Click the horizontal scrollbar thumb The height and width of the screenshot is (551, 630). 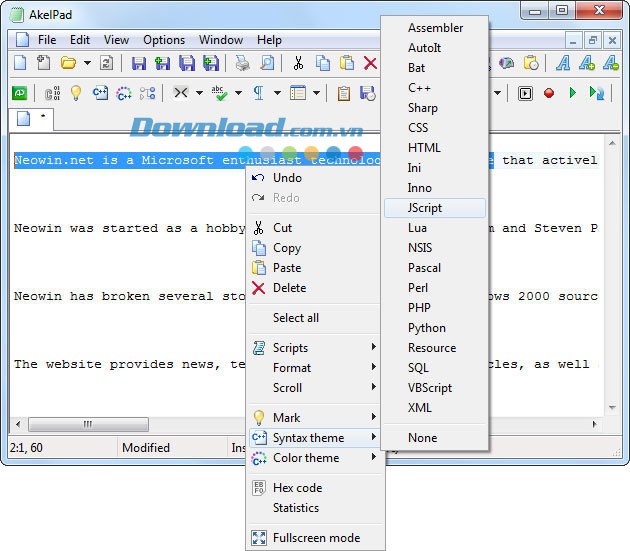coord(88,425)
